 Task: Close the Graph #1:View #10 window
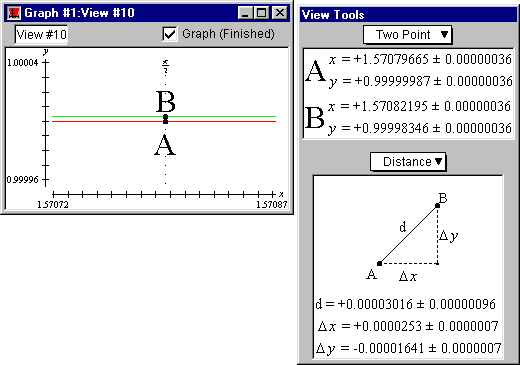[x=279, y=13]
